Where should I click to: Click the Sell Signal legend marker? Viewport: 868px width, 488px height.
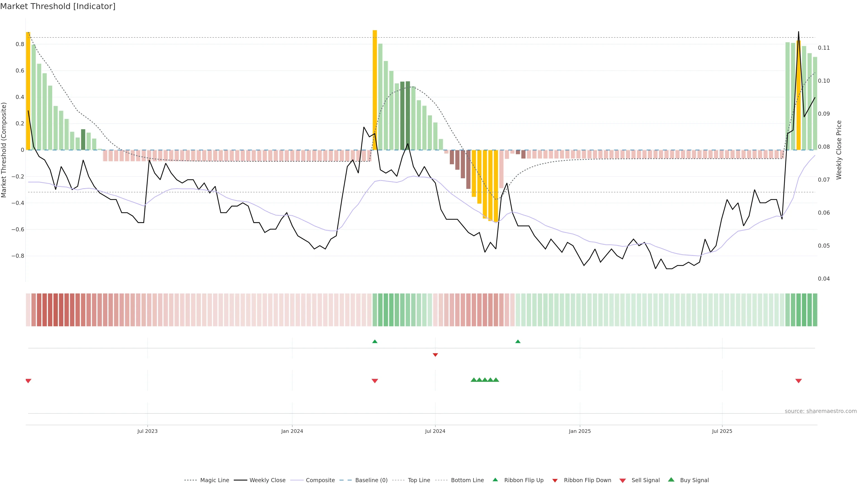tap(623, 480)
